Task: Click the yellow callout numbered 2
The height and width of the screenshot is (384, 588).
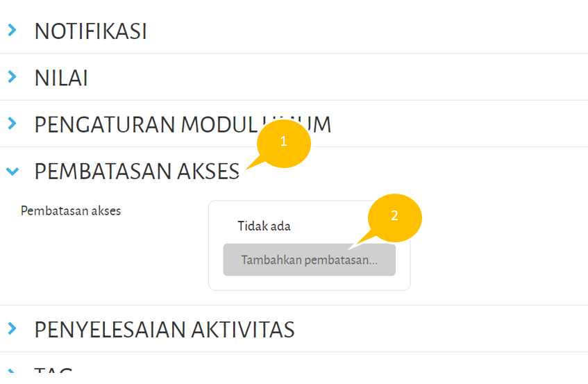Action: coord(394,215)
